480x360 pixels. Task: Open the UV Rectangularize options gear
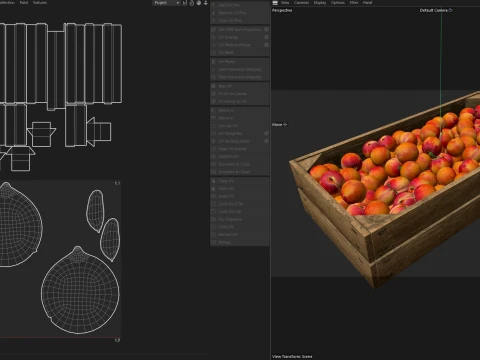pyautogui.click(x=266, y=141)
